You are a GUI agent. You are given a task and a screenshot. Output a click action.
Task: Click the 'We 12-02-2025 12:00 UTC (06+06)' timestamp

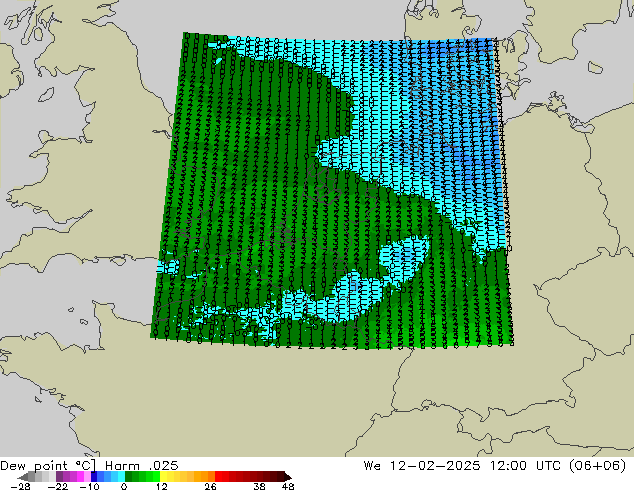[x=495, y=465]
